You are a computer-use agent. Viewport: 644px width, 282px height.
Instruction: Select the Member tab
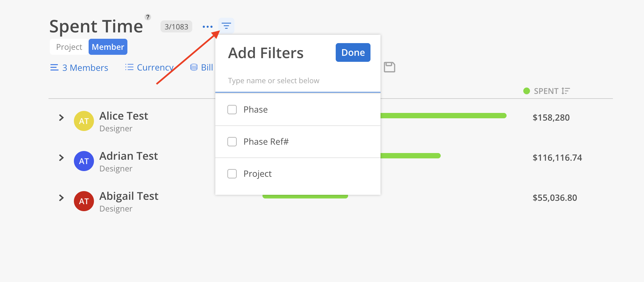click(108, 47)
